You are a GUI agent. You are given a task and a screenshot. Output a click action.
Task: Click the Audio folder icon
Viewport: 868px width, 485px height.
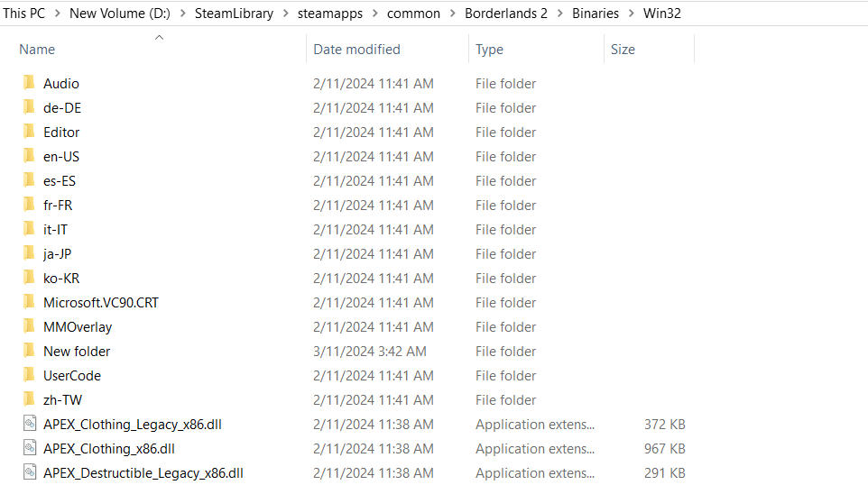coord(30,83)
